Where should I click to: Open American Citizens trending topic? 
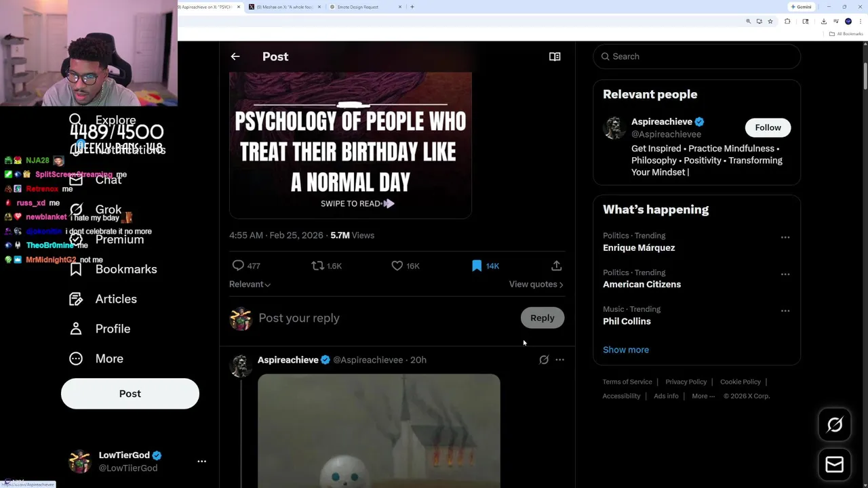(x=642, y=285)
